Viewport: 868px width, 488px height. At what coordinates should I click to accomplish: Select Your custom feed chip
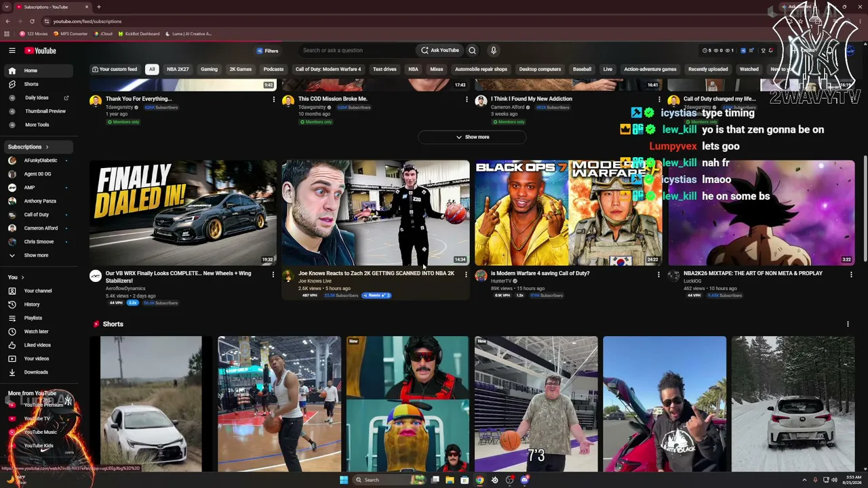click(x=115, y=69)
